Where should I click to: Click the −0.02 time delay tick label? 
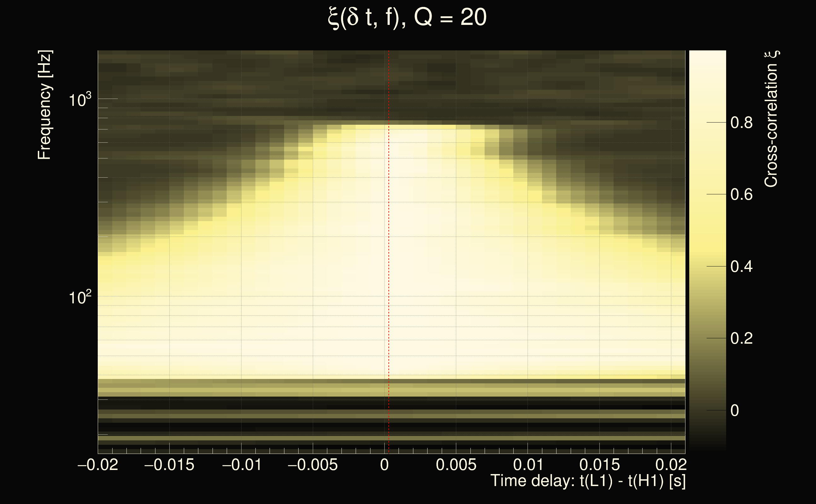98,465
